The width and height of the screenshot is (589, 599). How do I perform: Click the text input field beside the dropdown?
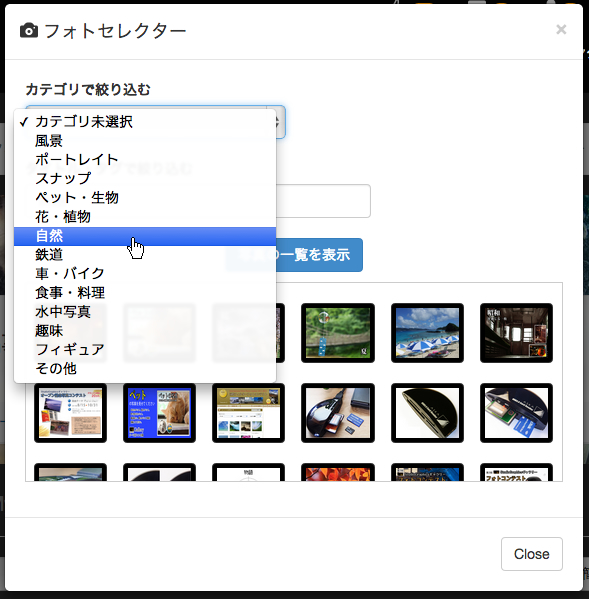[x=323, y=201]
